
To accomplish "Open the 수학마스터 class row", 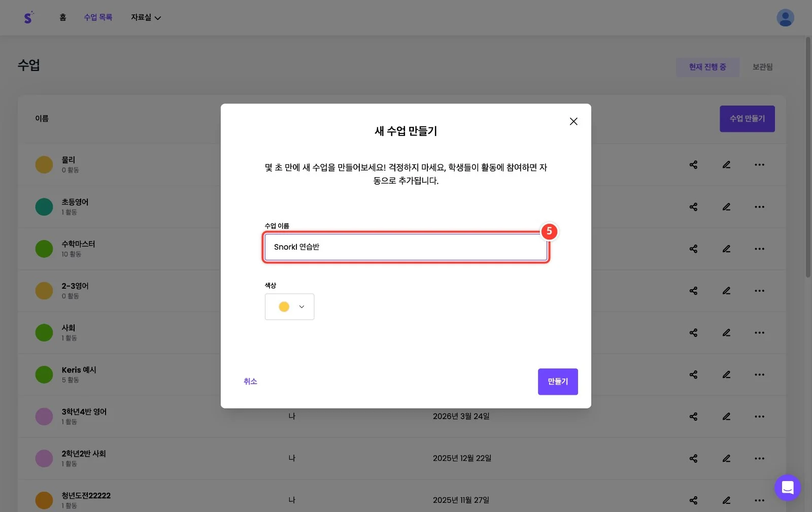I will (x=401, y=249).
